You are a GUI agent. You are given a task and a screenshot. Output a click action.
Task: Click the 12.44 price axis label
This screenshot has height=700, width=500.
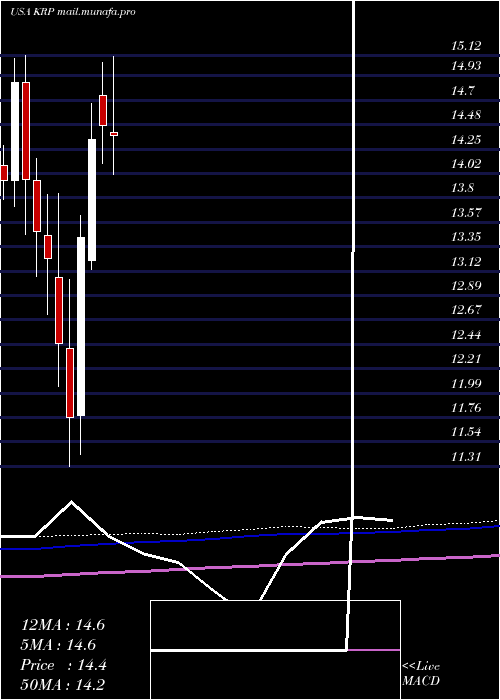coord(466,334)
